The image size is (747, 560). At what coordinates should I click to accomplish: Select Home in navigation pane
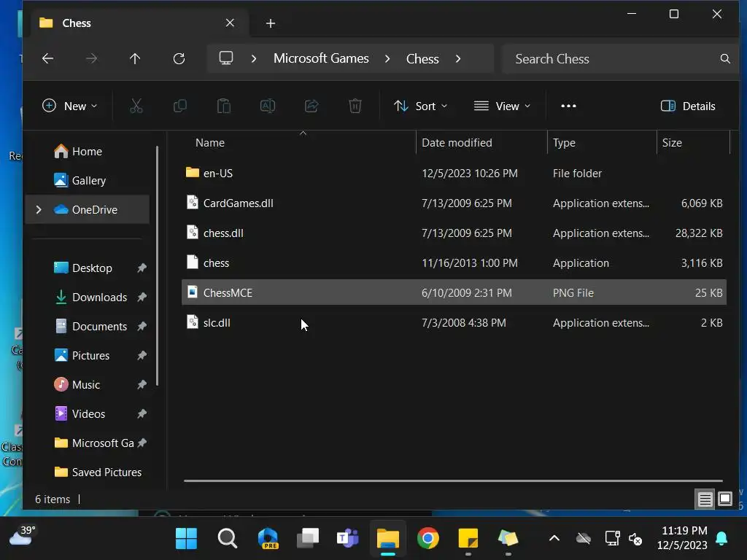(87, 152)
